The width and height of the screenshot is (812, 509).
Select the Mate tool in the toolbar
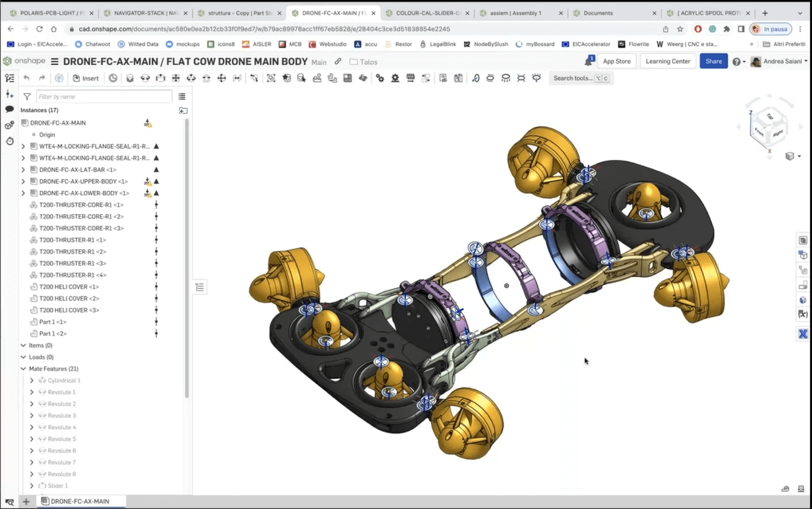tap(130, 78)
